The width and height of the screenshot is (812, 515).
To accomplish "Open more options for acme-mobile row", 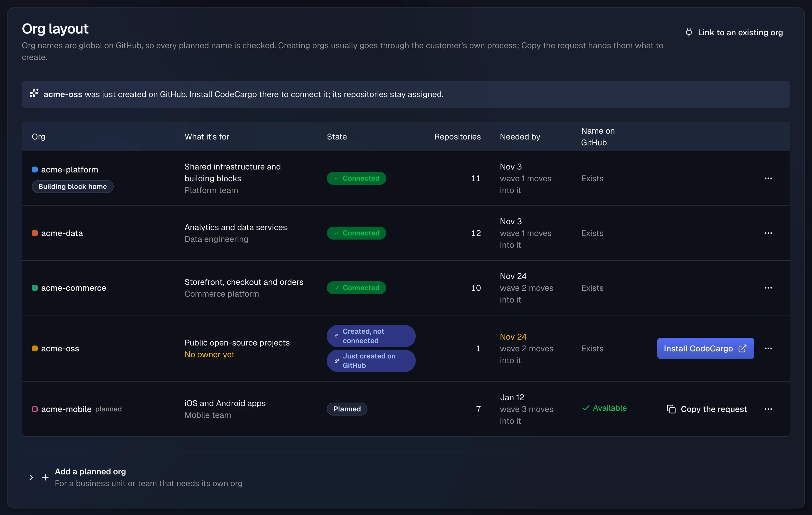I will pyautogui.click(x=768, y=409).
